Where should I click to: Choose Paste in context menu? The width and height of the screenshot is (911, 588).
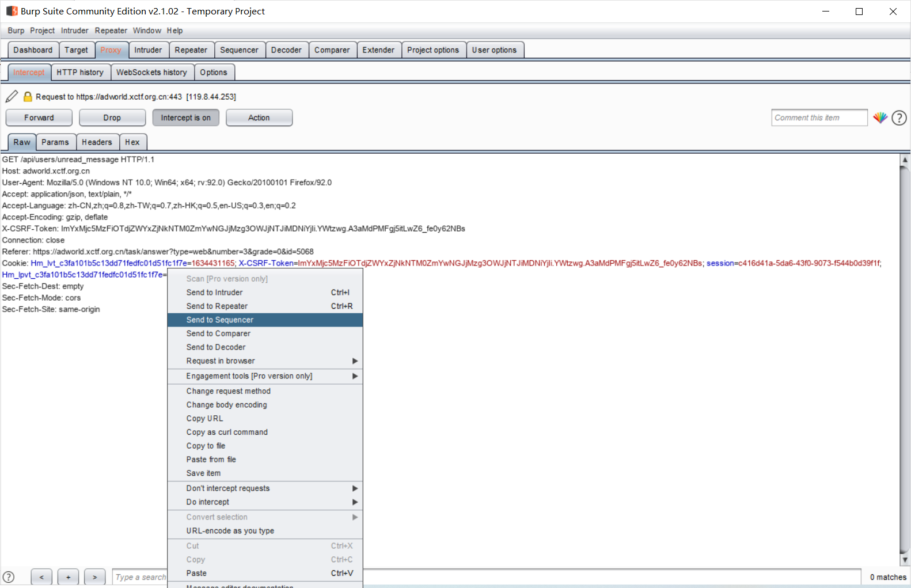coord(265,574)
